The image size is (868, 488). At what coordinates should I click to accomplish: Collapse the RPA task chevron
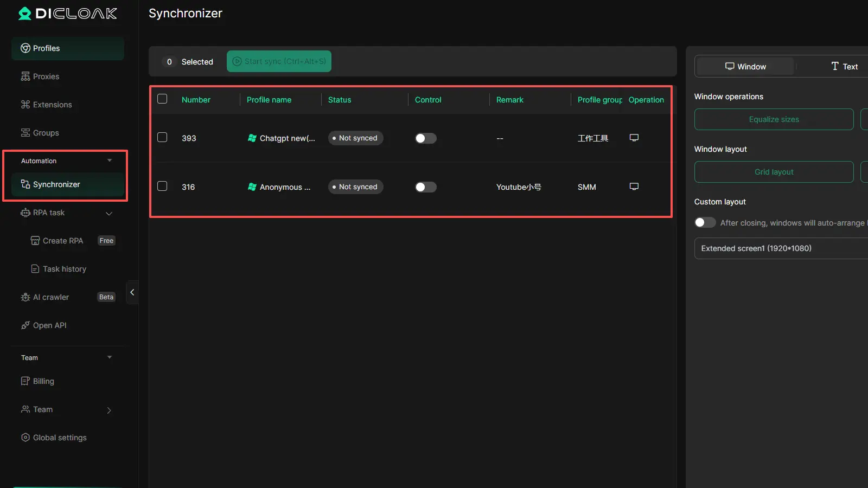(109, 213)
